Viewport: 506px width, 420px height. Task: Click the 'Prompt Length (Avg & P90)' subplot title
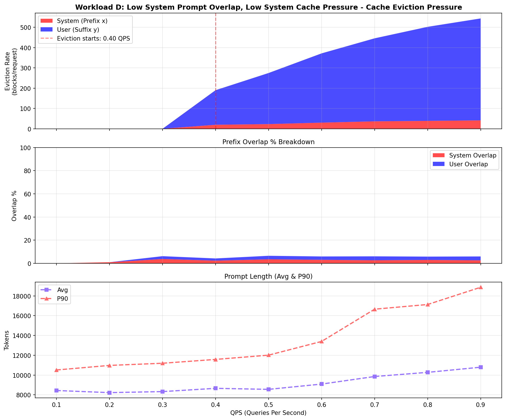[x=268, y=277]
